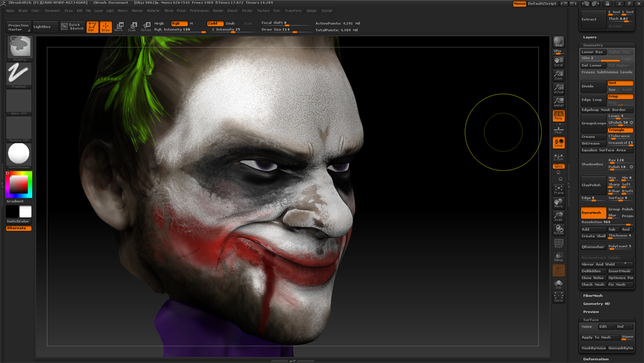
Task: Click the Divide button
Action: coord(593,87)
